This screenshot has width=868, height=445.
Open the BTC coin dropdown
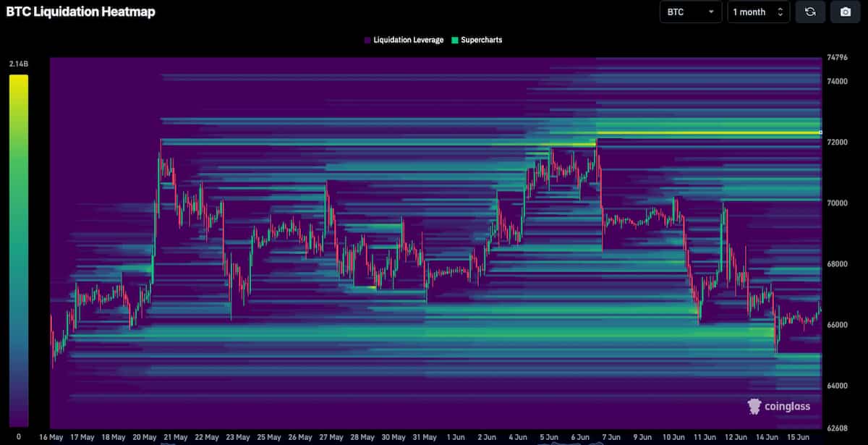tap(690, 12)
